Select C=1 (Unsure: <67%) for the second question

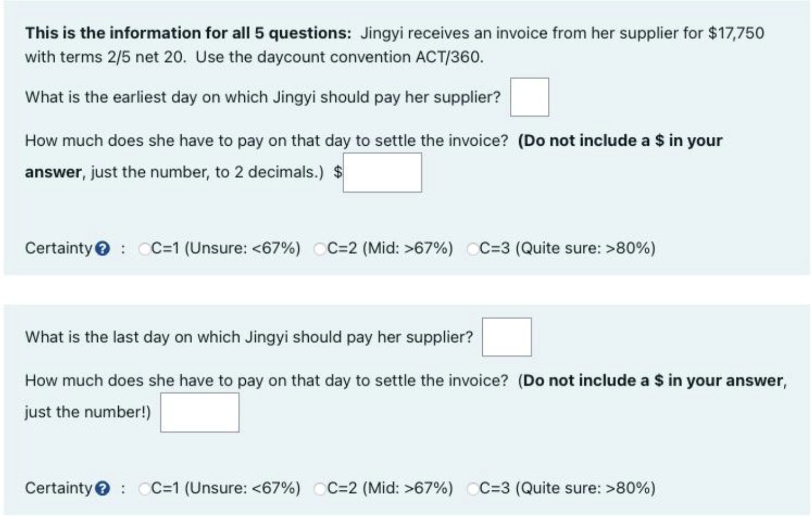pyautogui.click(x=144, y=488)
